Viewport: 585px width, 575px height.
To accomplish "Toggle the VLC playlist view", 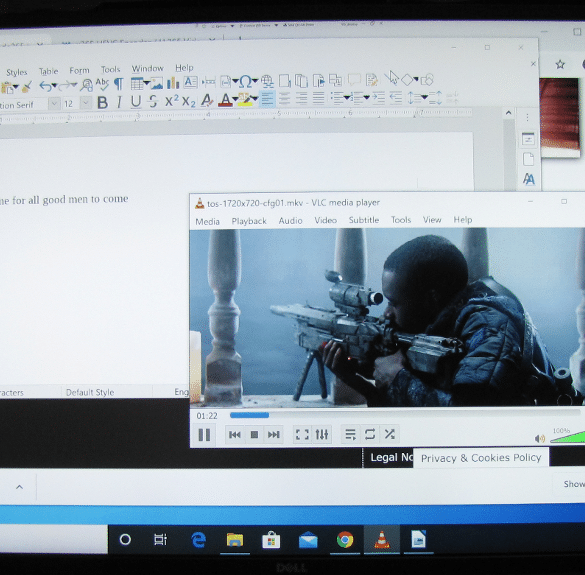I will click(x=351, y=434).
